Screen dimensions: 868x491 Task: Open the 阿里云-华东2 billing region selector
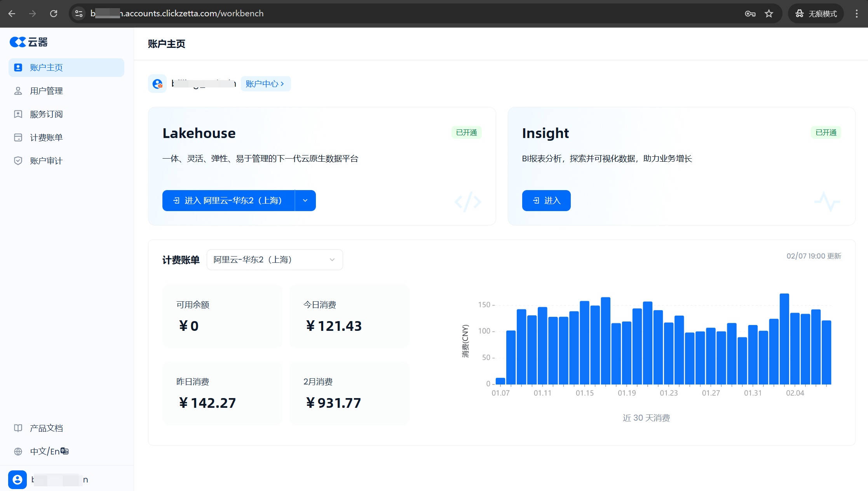274,260
